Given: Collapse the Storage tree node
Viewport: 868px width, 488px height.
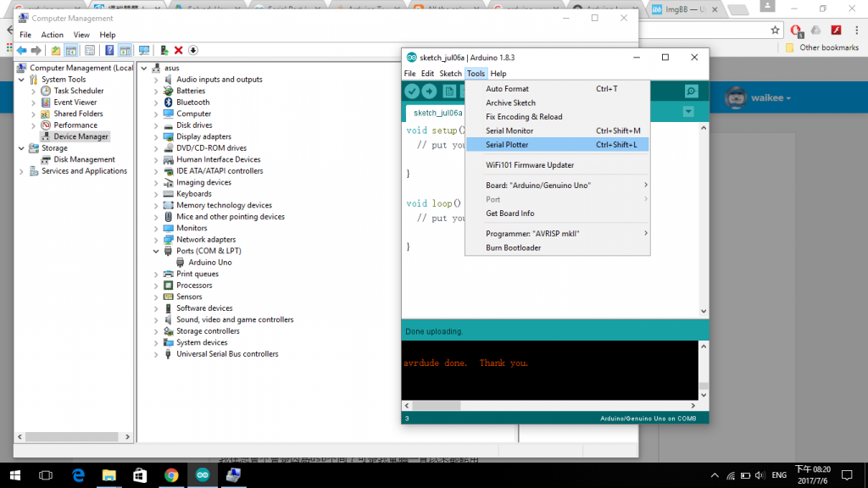Looking at the screenshot, I should (21, 148).
